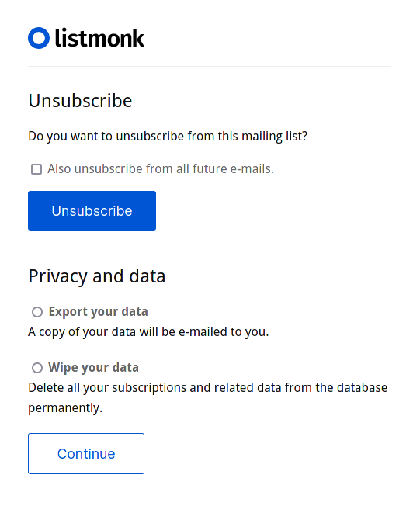Click the word 'database' in the wipe description
The height and width of the screenshot is (513, 420).
coord(362,388)
